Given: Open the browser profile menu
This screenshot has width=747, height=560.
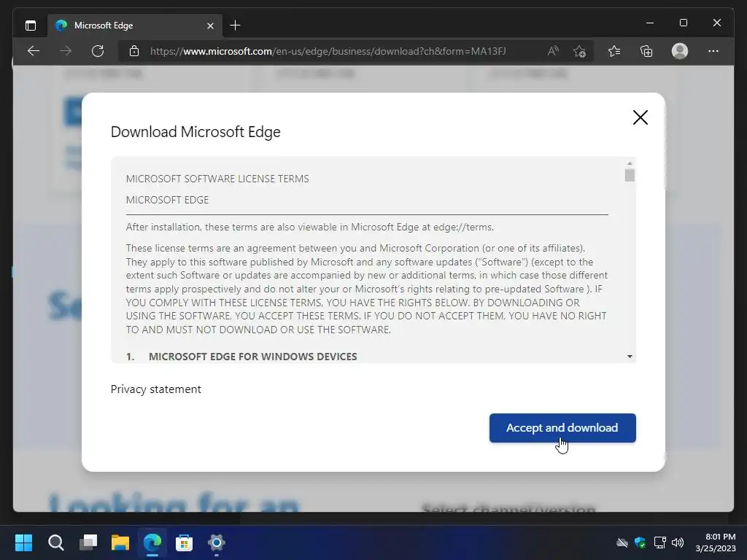Looking at the screenshot, I should click(680, 51).
